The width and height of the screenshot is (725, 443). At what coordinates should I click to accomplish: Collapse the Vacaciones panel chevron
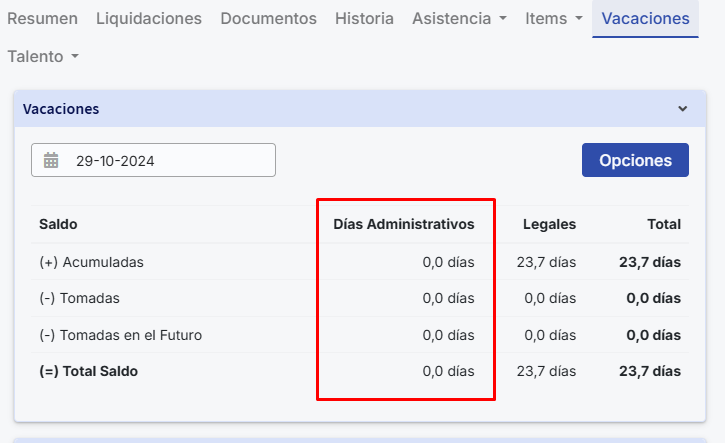click(x=683, y=109)
